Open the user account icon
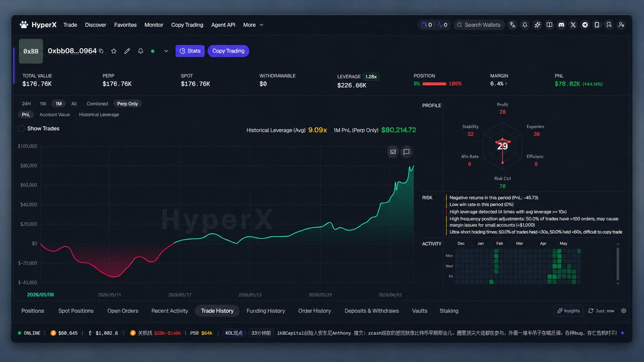The height and width of the screenshot is (362, 644). [x=621, y=25]
